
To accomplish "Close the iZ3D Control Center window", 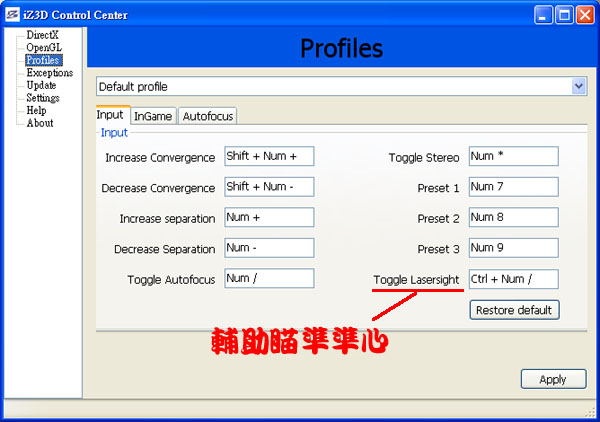I will coord(585,15).
